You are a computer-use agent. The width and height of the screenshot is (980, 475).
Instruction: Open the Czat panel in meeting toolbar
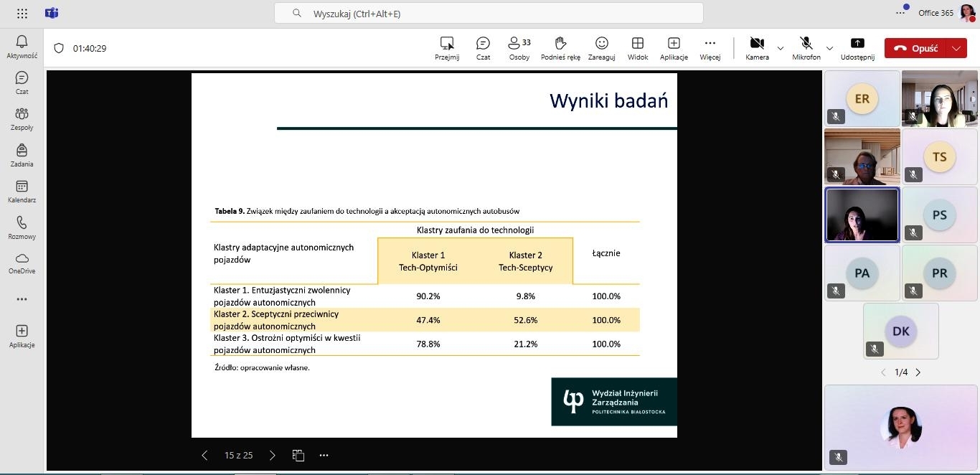tap(483, 48)
